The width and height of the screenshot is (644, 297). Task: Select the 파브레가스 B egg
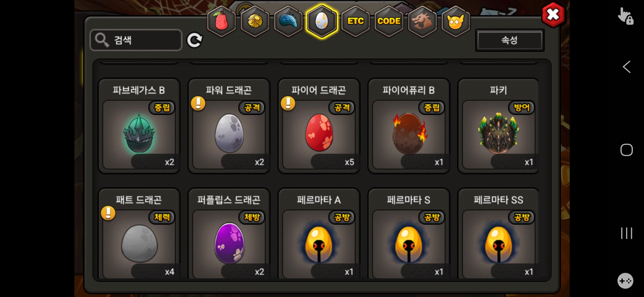[139, 126]
